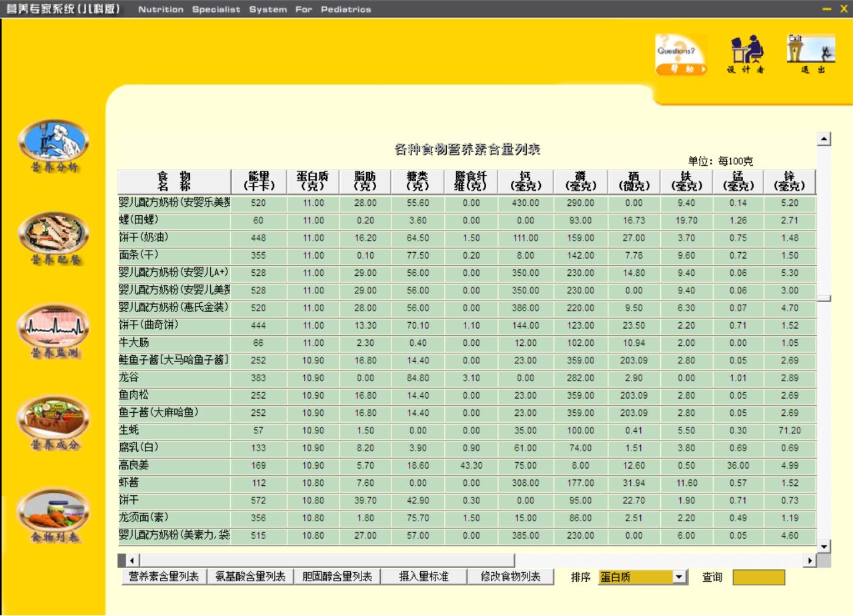Click manganese value 36.00 for 高良姜

738,466
